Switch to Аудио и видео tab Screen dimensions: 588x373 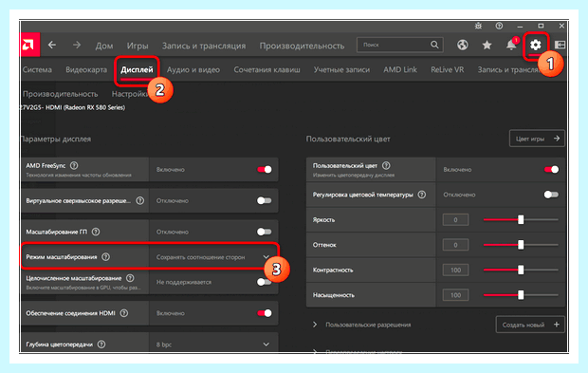coord(193,69)
